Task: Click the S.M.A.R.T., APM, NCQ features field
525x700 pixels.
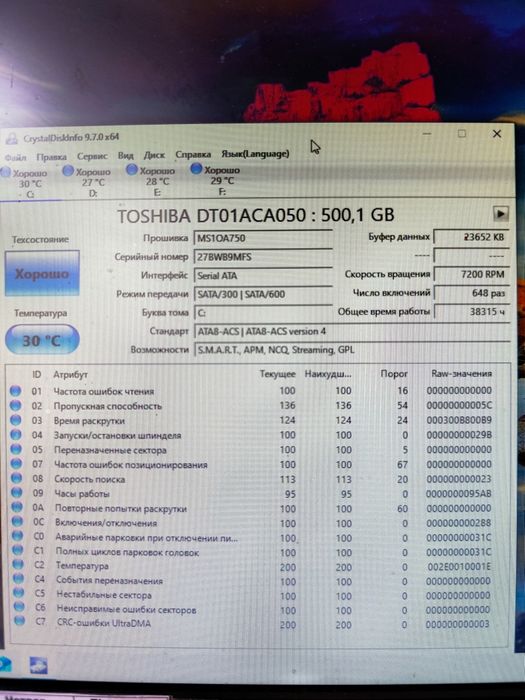Action: coord(352,350)
